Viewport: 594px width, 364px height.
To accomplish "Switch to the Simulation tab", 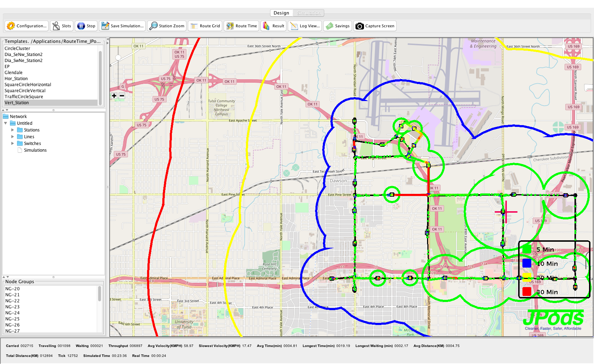I will [x=309, y=13].
